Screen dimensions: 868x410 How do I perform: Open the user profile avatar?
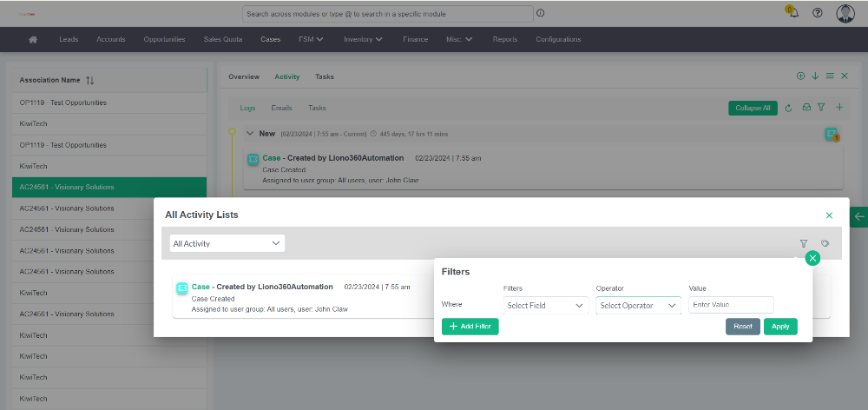pyautogui.click(x=845, y=13)
